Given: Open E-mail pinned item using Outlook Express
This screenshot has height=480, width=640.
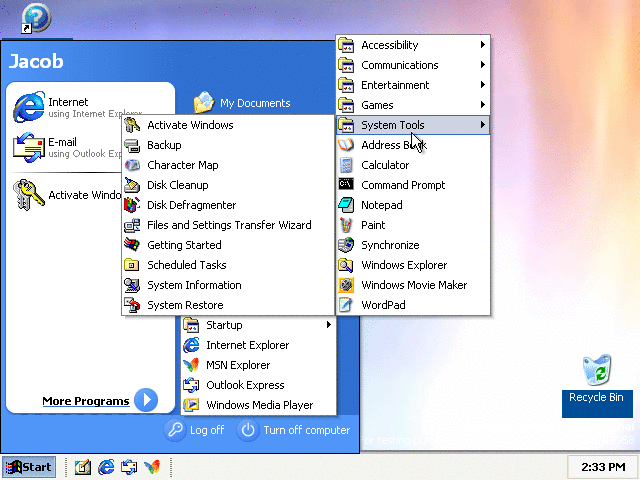Looking at the screenshot, I should tap(67, 147).
